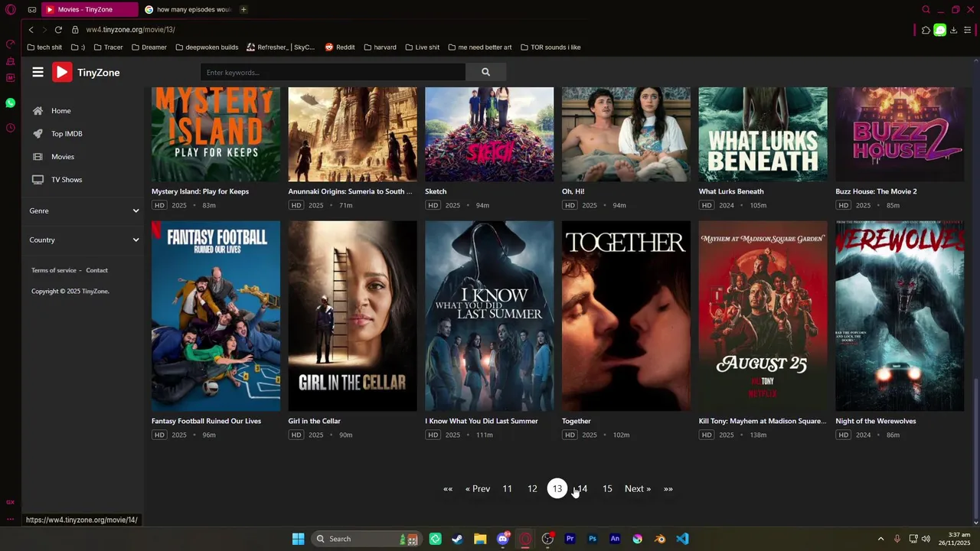Viewport: 980px width, 551px height.
Task: Switch to the 'how many episodes' Google tab
Action: click(x=188, y=9)
